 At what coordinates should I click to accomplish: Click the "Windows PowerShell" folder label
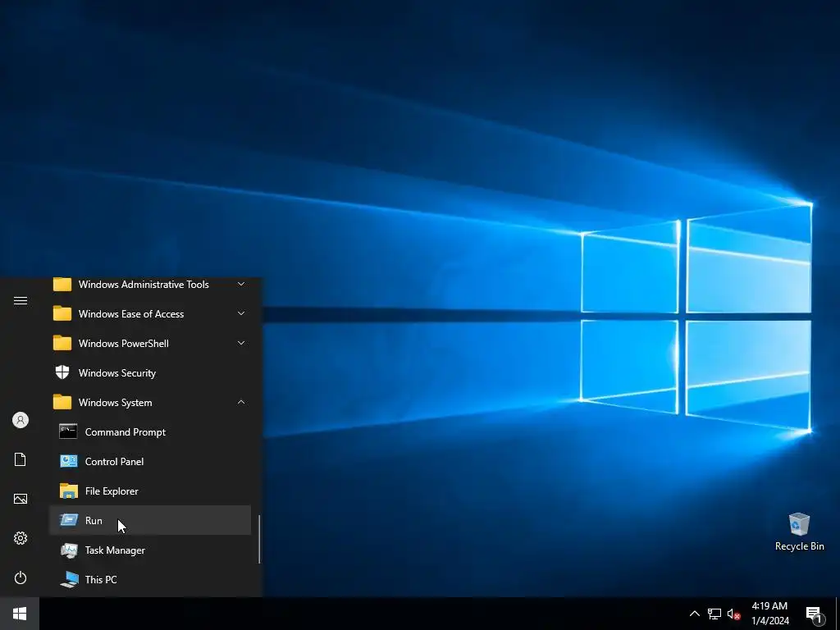click(x=124, y=344)
